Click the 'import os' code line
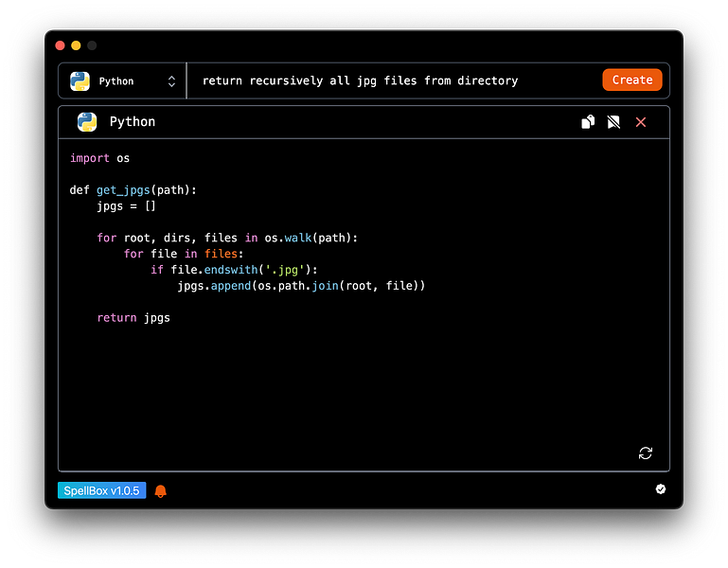This screenshot has height=568, width=728. click(x=99, y=158)
